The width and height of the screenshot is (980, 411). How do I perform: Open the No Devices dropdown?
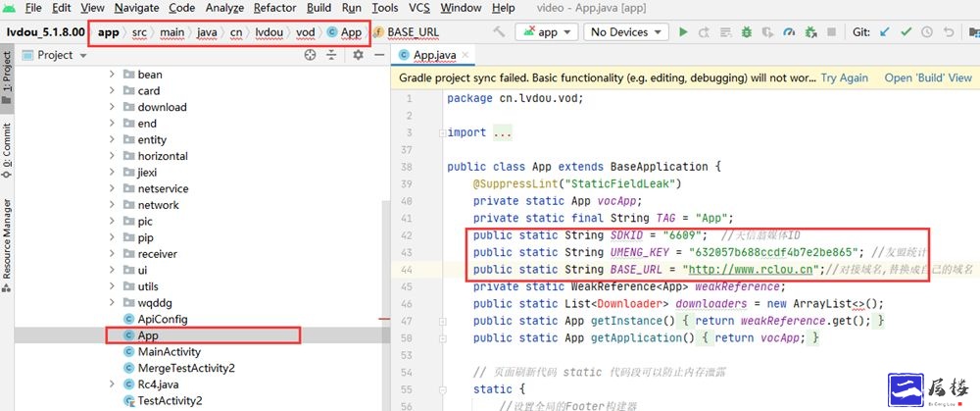coord(625,32)
